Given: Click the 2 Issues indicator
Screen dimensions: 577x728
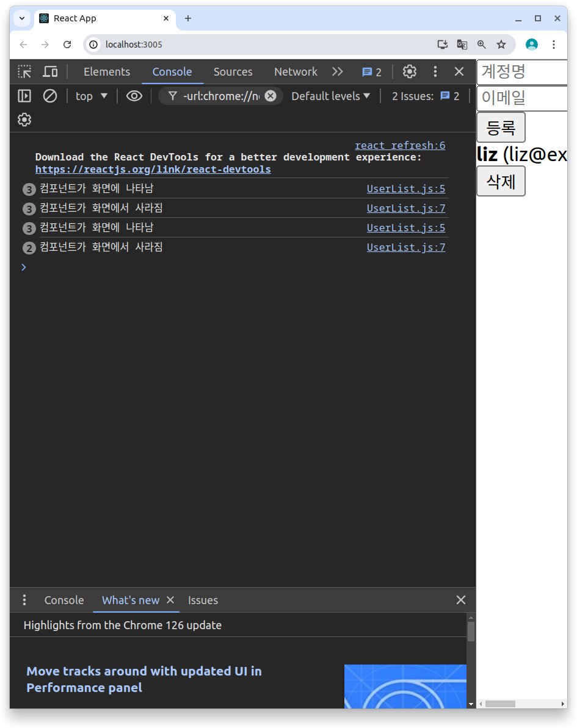Looking at the screenshot, I should [x=426, y=96].
